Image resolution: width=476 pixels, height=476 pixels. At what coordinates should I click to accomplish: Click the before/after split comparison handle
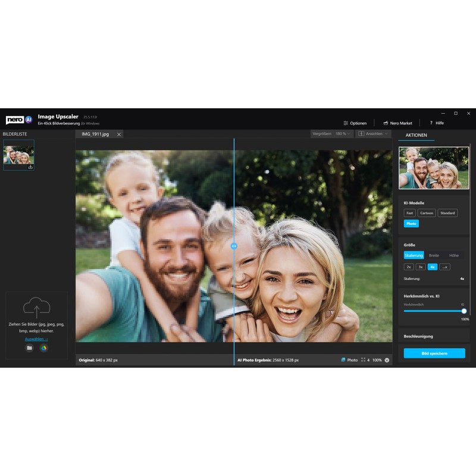[234, 246]
